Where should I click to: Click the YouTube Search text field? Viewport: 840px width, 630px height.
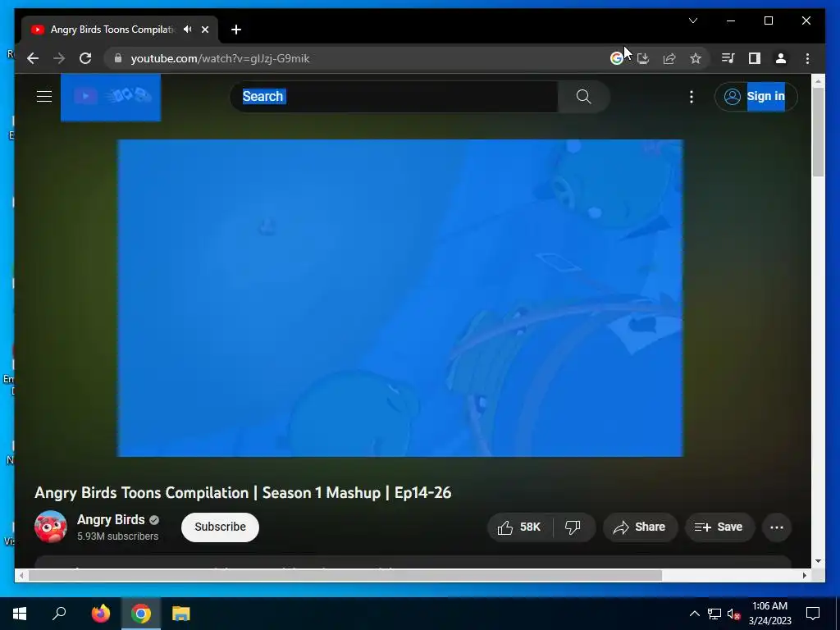pyautogui.click(x=394, y=97)
